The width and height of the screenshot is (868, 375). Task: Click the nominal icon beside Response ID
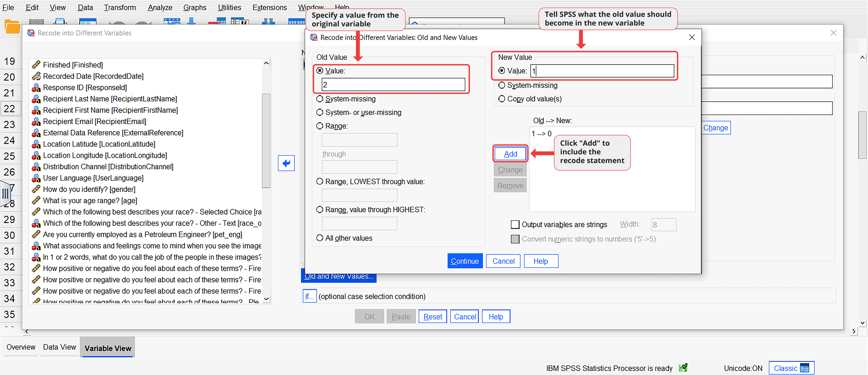[x=36, y=87]
